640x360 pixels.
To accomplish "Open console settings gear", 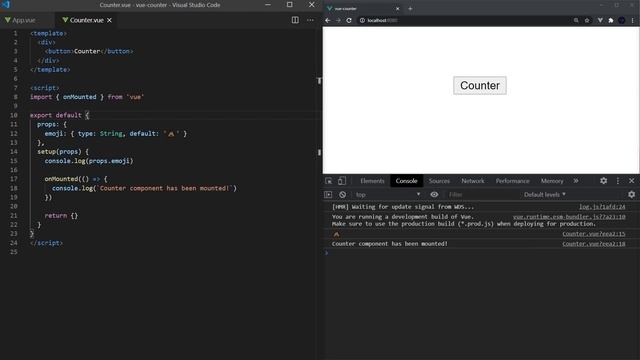I will (x=631, y=195).
